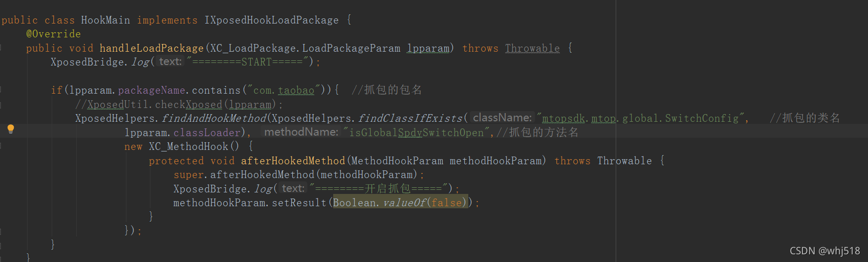Click XC_LoadPackage.LoadPackageParam type
This screenshot has height=262, width=868.
tap(306, 48)
